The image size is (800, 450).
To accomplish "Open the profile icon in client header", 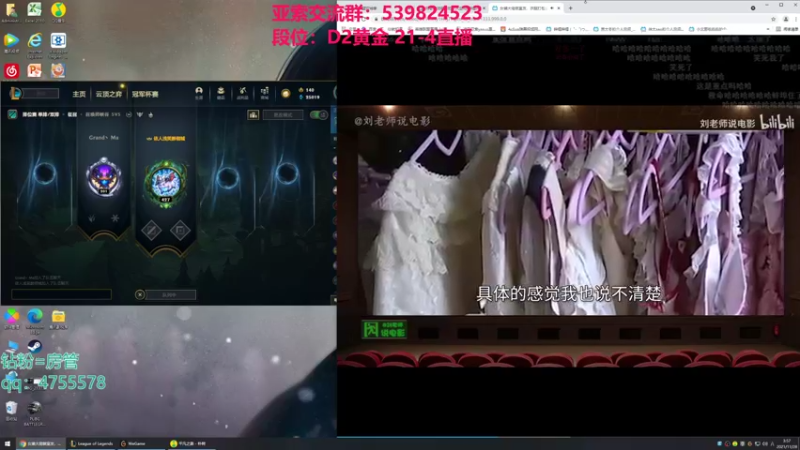I will [x=199, y=92].
